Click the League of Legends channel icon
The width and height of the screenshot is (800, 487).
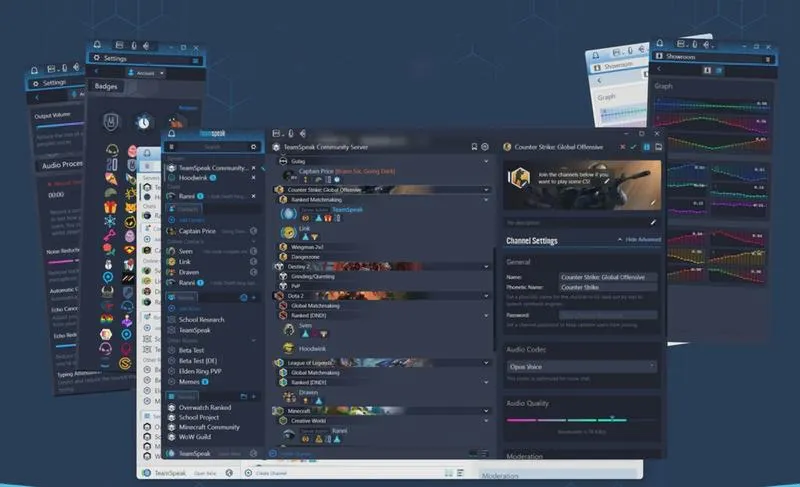[x=279, y=363]
